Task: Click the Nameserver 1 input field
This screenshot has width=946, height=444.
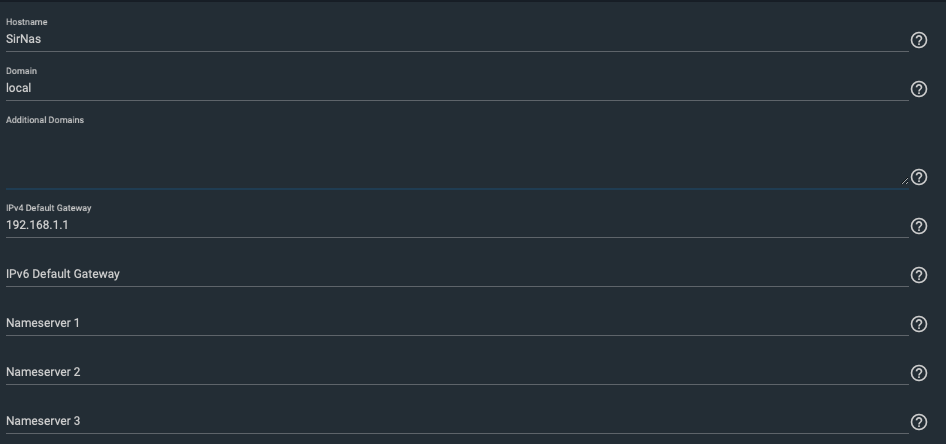Action: click(x=457, y=323)
